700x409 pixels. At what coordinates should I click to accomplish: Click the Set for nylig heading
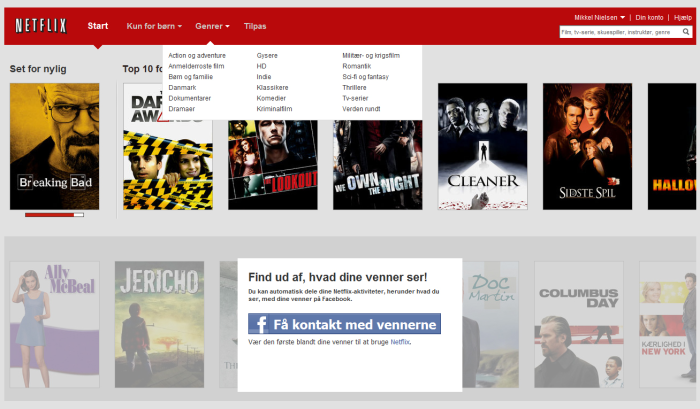click(38, 69)
